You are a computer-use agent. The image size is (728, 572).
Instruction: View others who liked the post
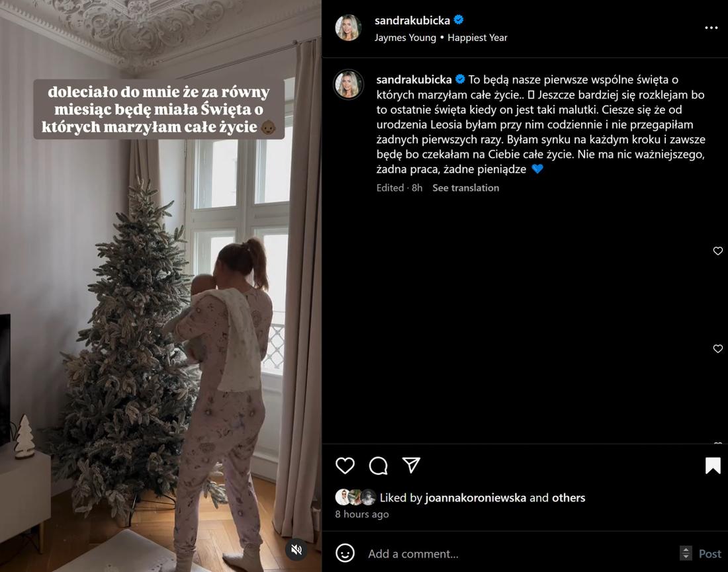(x=569, y=498)
